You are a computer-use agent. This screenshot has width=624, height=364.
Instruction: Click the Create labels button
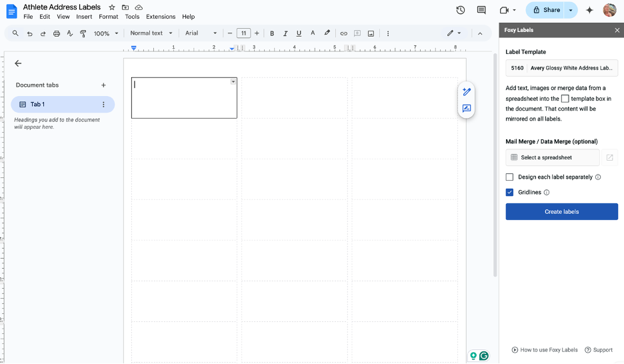coord(561,212)
